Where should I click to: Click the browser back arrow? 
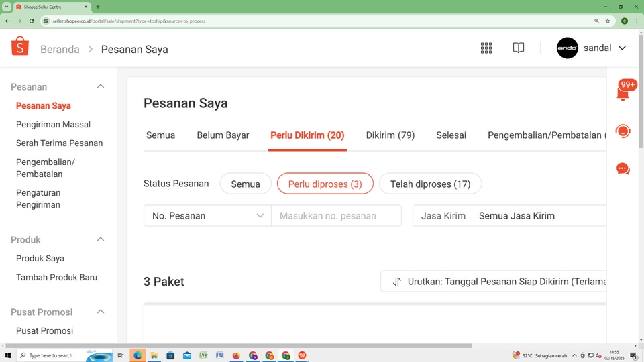7,21
